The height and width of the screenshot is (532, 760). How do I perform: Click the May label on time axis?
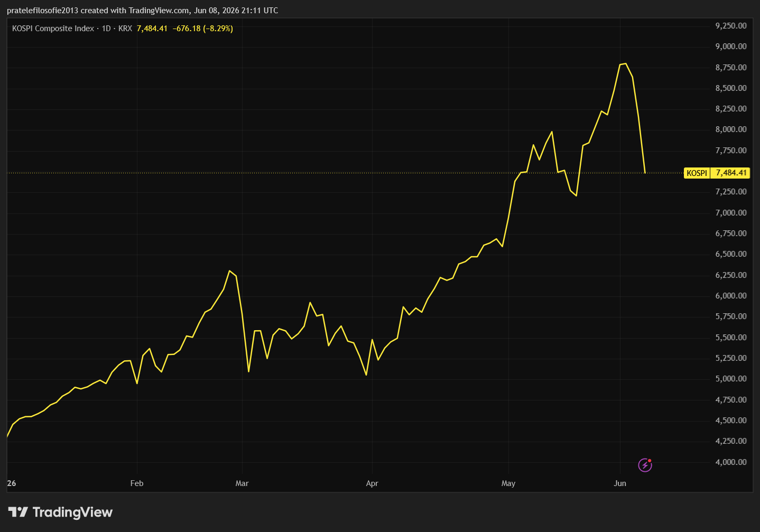coord(508,483)
